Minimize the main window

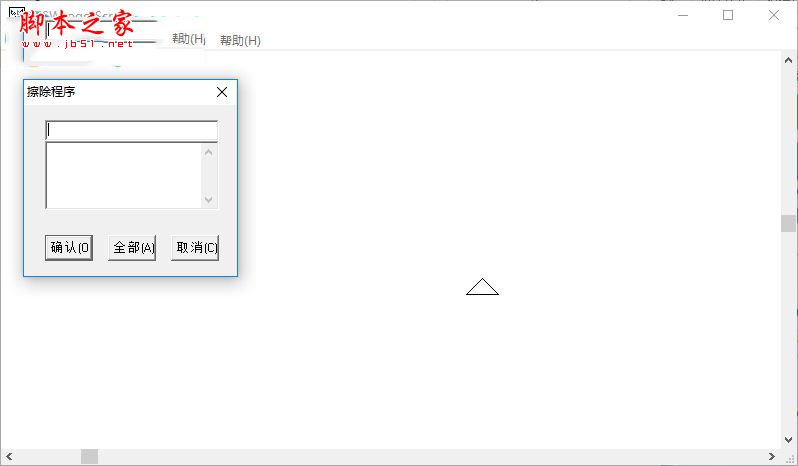point(683,15)
